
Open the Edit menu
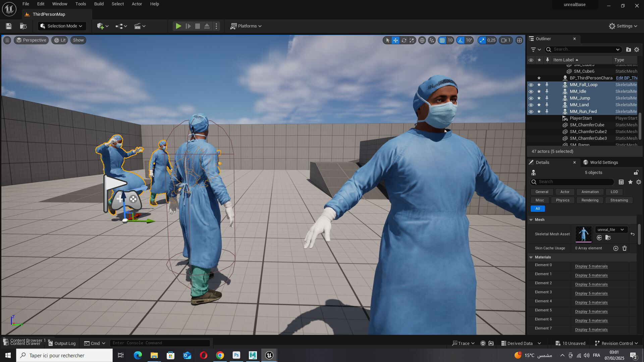point(41,4)
